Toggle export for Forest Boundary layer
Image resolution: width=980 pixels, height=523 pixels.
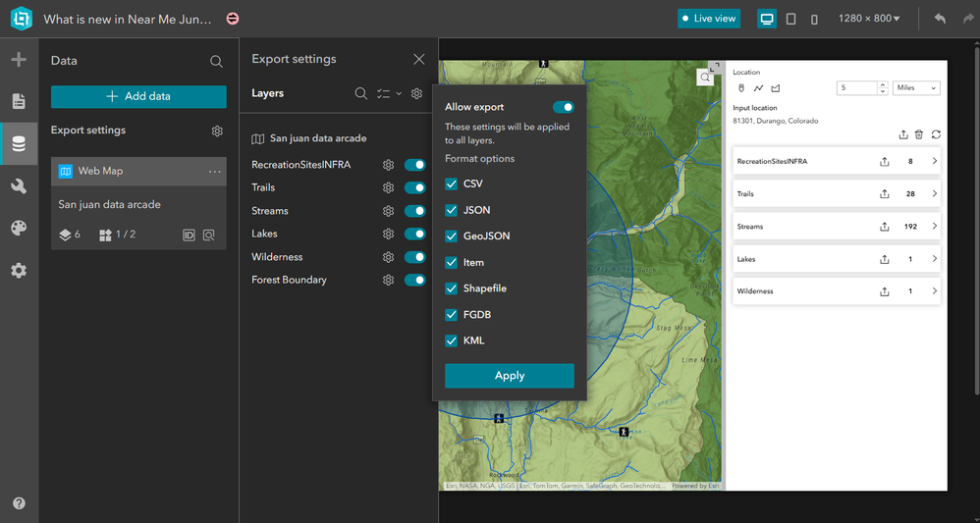[415, 280]
